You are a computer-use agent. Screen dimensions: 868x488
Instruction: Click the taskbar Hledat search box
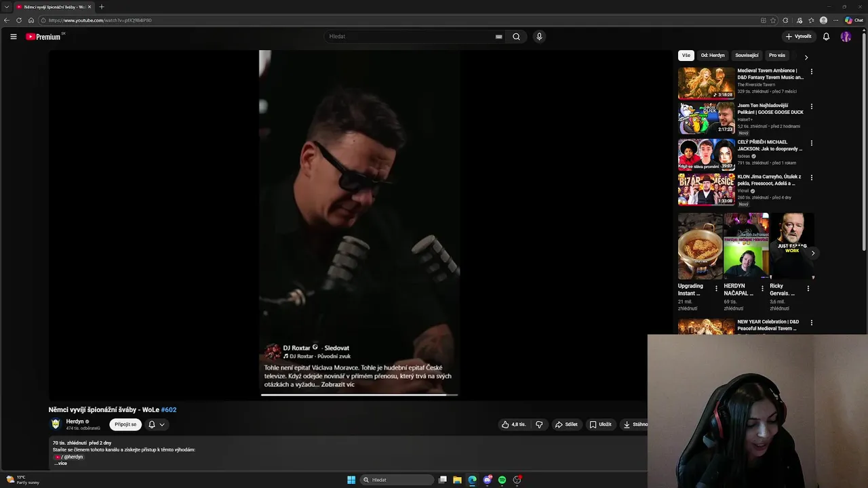[x=397, y=480]
